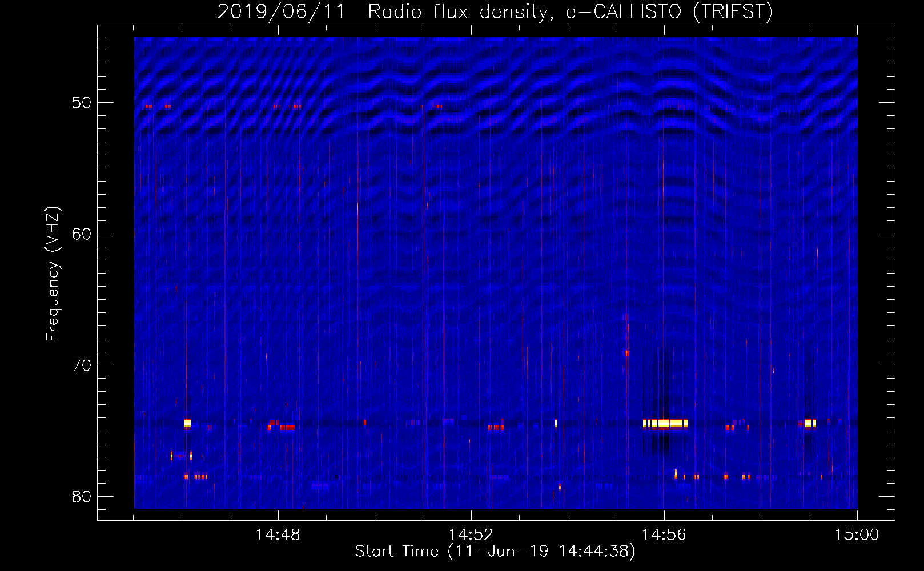This screenshot has width=924, height=571.
Task: Click the bright spot near 14:46 at 74 MHz
Action: pyautogui.click(x=187, y=424)
